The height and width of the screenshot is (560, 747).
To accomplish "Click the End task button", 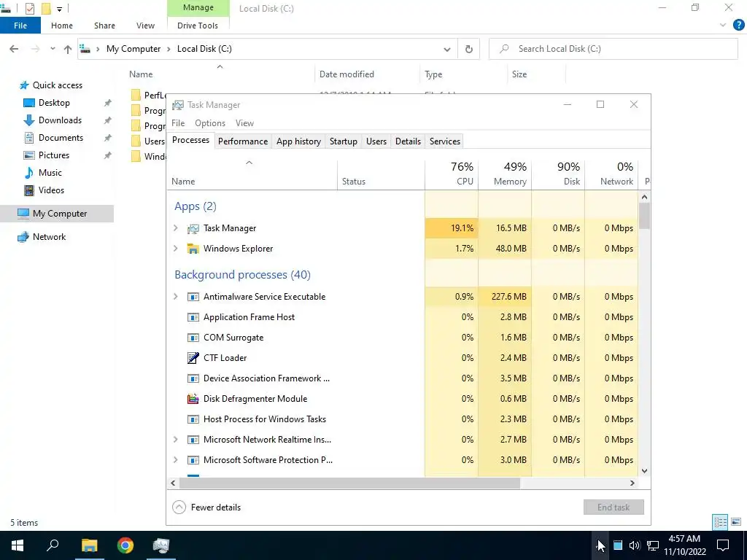I will (614, 507).
